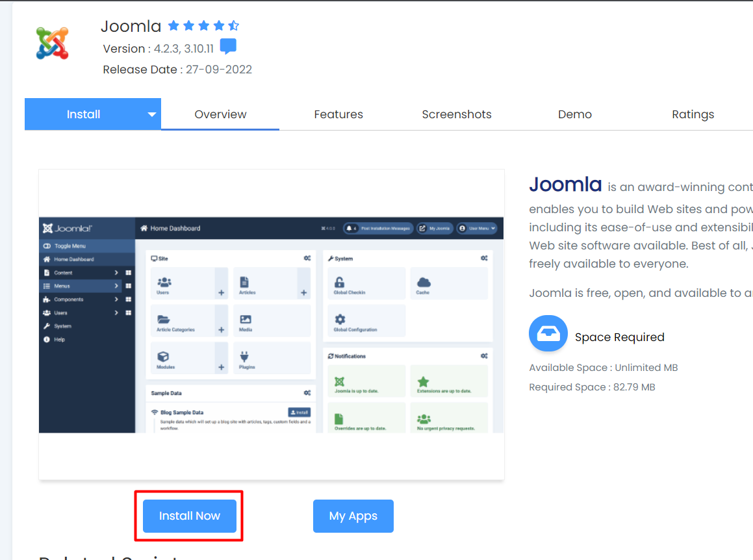Click the 'Version : 4.2.3, 3.10.11' text

point(158,49)
